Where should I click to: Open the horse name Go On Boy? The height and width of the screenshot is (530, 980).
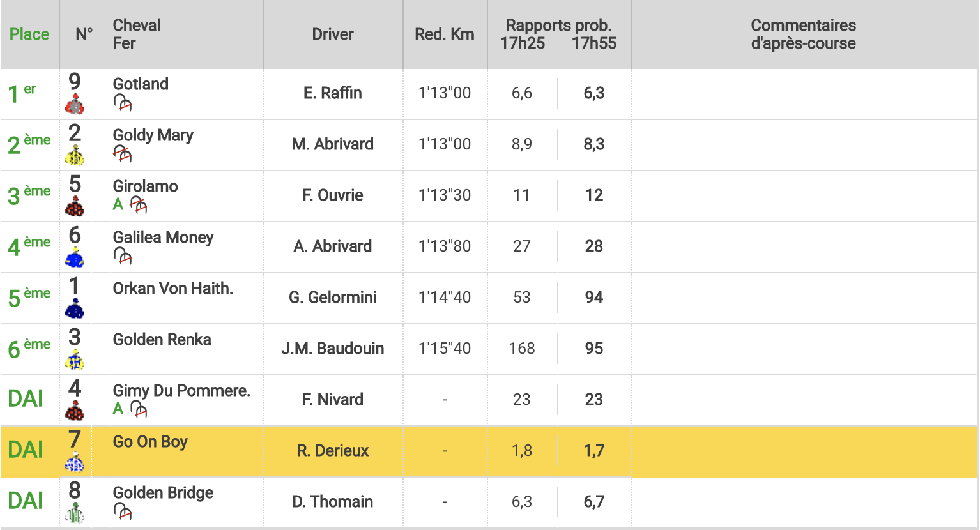150,442
